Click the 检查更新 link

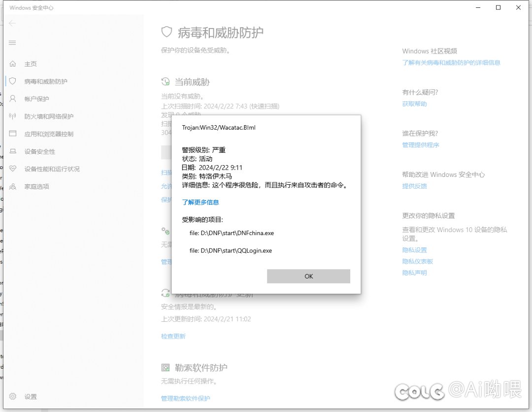[x=173, y=336]
